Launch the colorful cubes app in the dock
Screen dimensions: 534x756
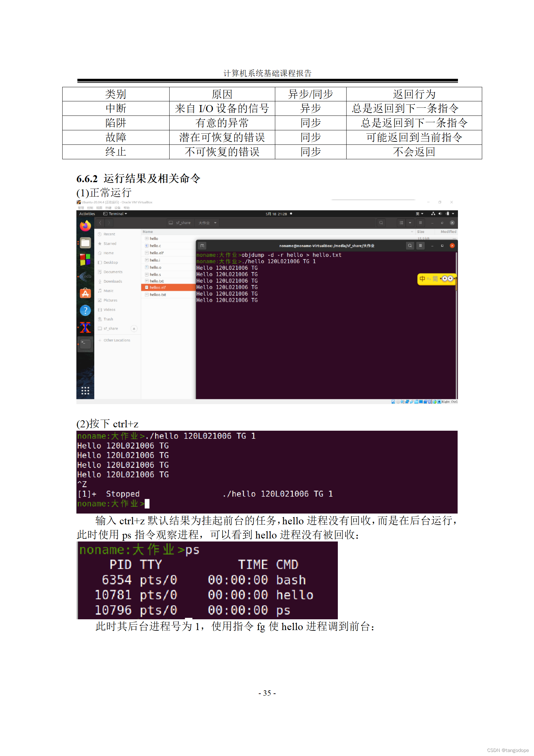click(x=85, y=259)
